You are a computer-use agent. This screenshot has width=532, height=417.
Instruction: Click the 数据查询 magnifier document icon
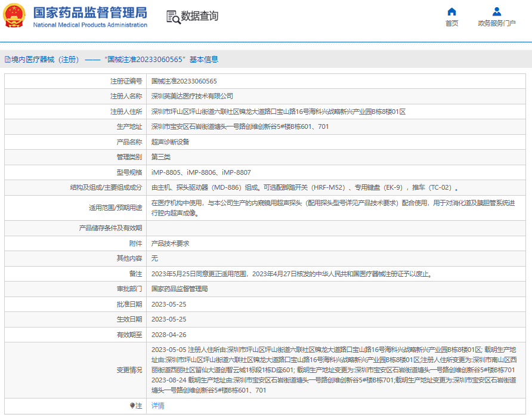tap(173, 17)
